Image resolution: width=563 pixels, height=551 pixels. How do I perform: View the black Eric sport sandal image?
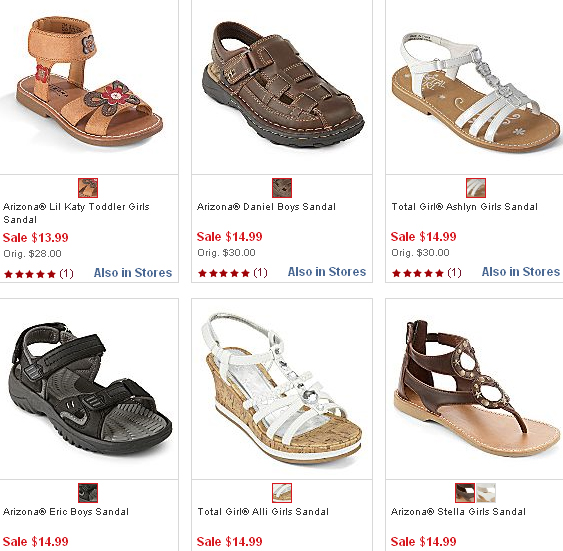click(x=90, y=388)
